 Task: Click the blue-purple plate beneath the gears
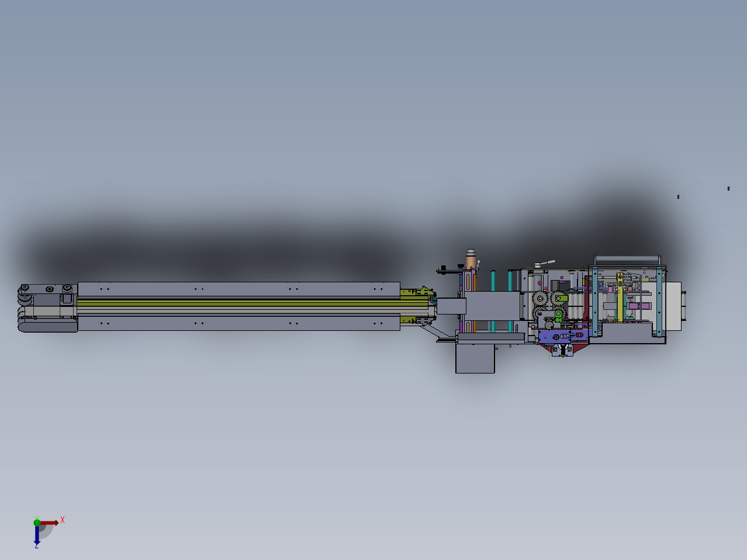tap(555, 337)
